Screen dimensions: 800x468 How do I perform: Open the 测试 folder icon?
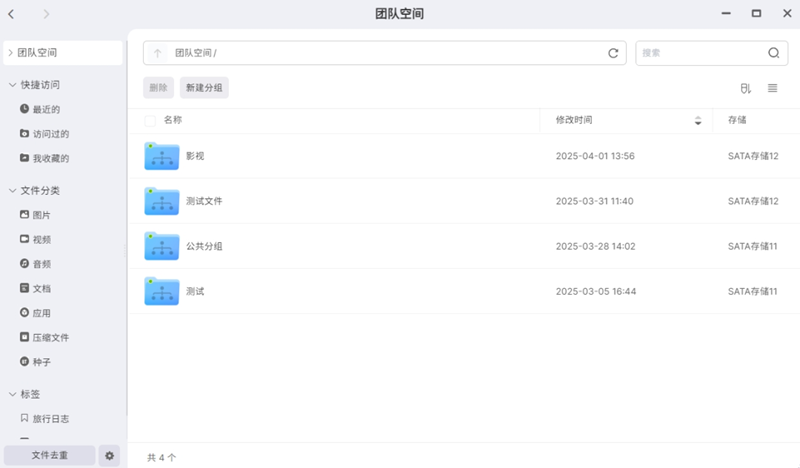[x=162, y=291]
